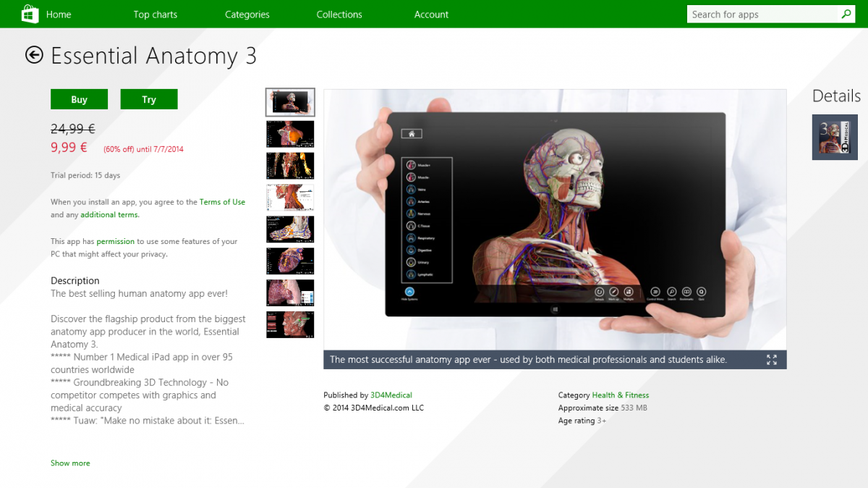This screenshot has width=868, height=488.
Task: Click the Essential Anatomy app tile icon
Action: tap(835, 137)
